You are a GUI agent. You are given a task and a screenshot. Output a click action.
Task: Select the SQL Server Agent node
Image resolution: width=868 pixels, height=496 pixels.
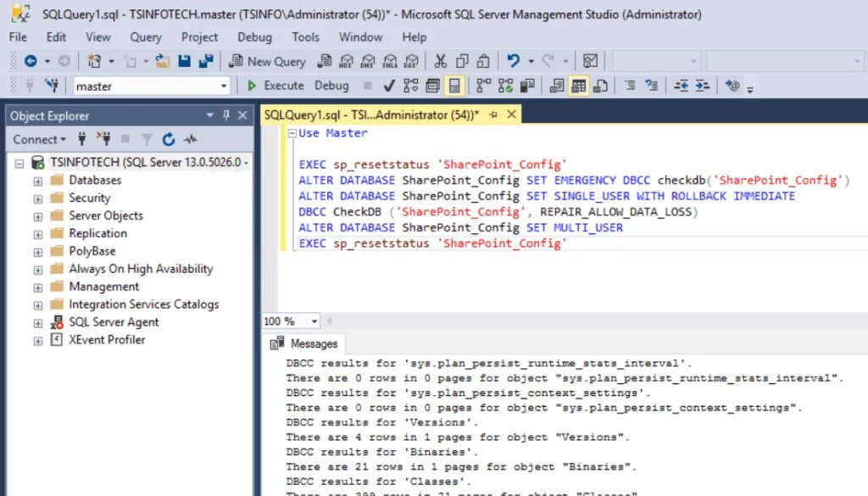(x=114, y=321)
